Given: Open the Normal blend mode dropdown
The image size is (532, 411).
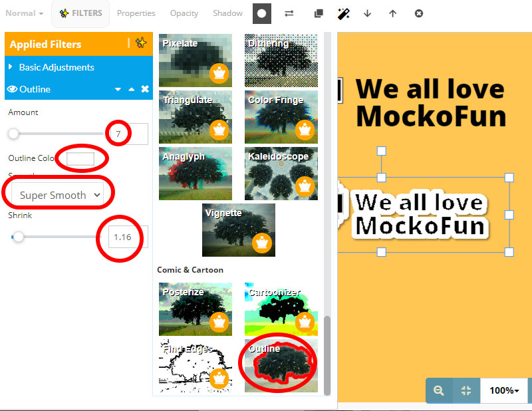Looking at the screenshot, I should (25, 13).
